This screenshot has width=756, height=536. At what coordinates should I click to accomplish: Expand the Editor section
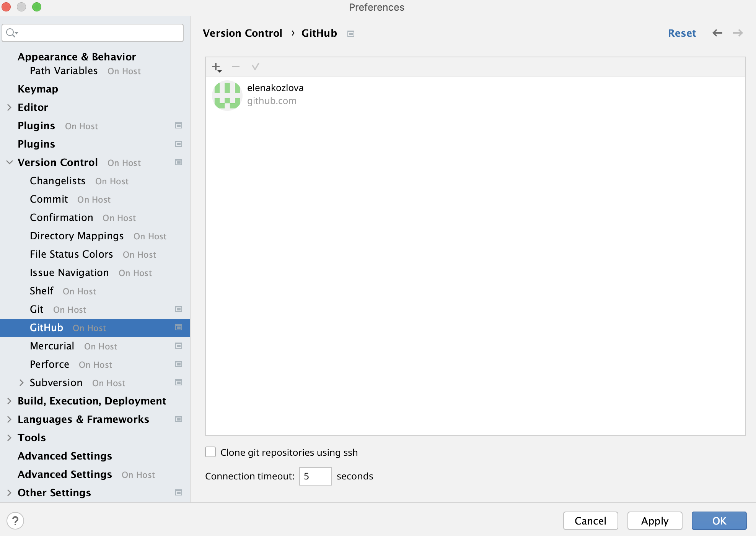(x=9, y=107)
